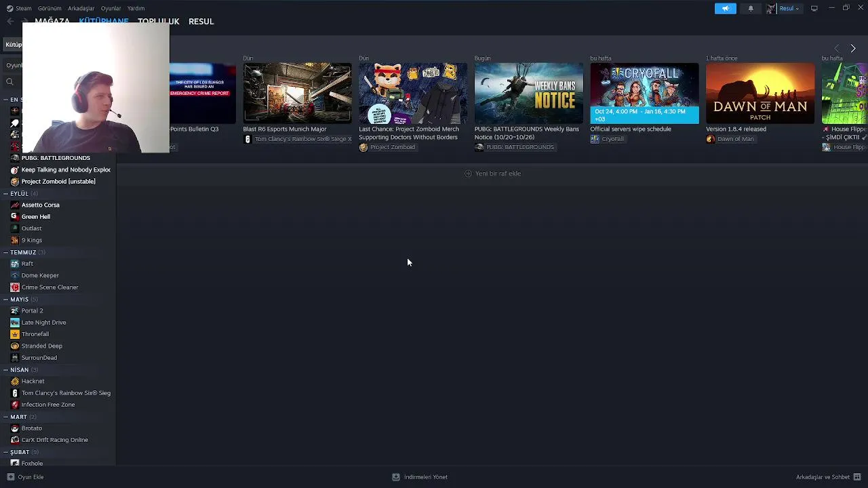Select the Stranded Deep game icon
The height and width of the screenshot is (488, 868).
[x=15, y=346]
